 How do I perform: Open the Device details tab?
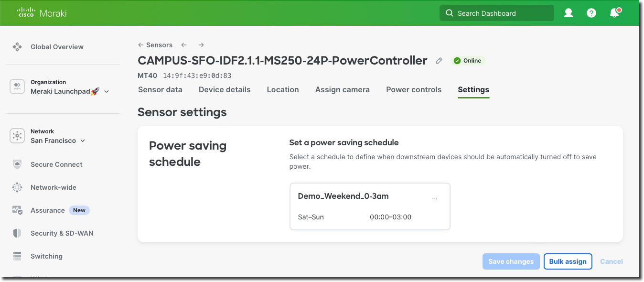point(225,89)
